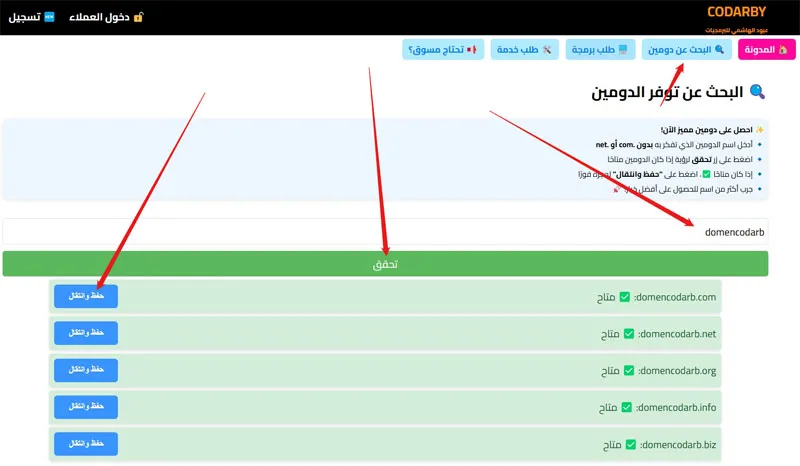Click the lock icon beside دخول العملاء

point(138,17)
